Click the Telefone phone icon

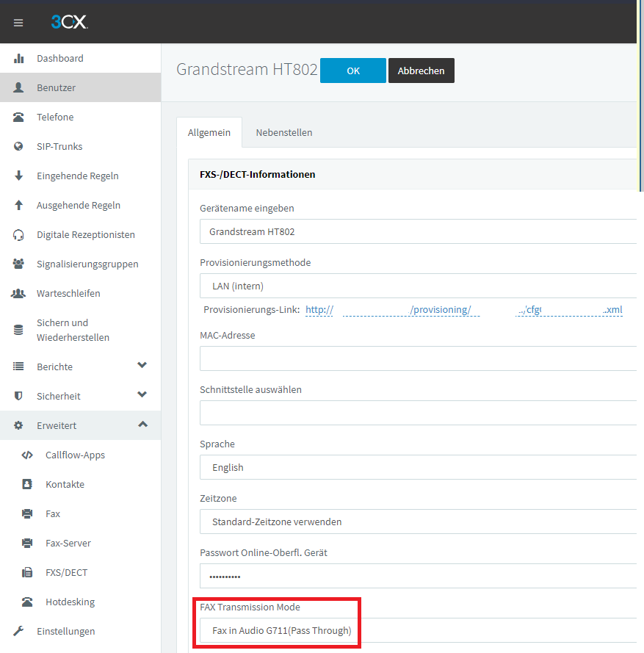point(19,118)
